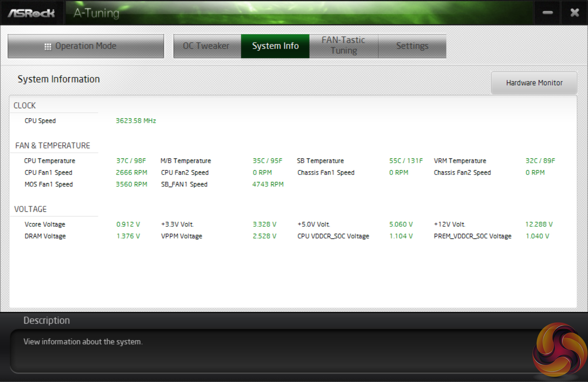This screenshot has width=588, height=382.
Task: Open the FAN-Tastic Tuning tab
Action: coord(344,46)
